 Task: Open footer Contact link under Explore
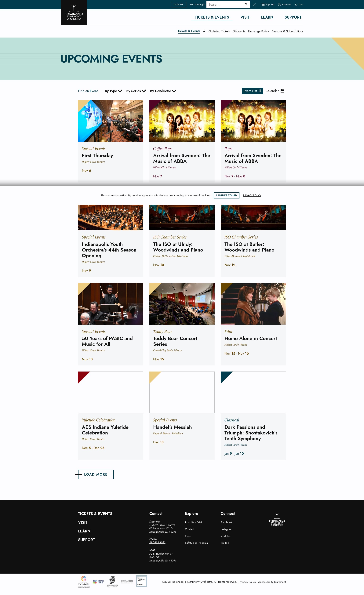[190, 529]
